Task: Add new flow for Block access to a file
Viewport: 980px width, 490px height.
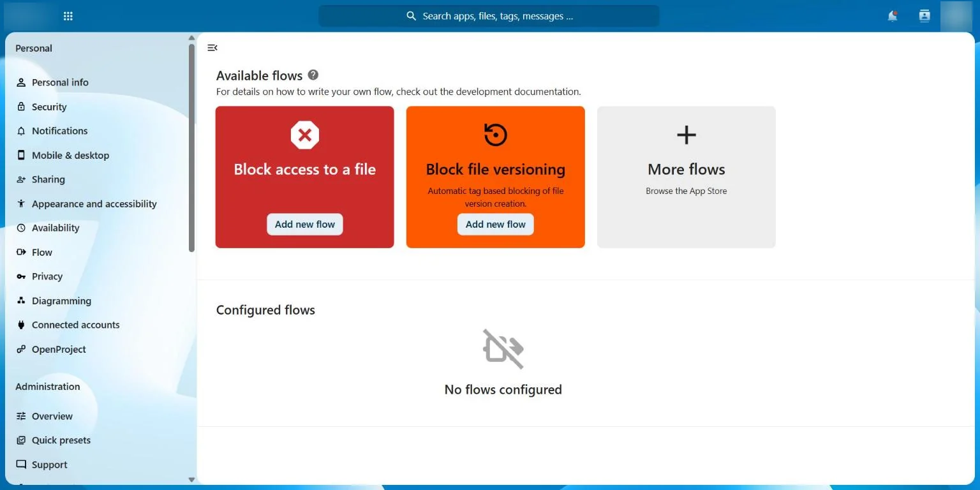Action: click(305, 224)
